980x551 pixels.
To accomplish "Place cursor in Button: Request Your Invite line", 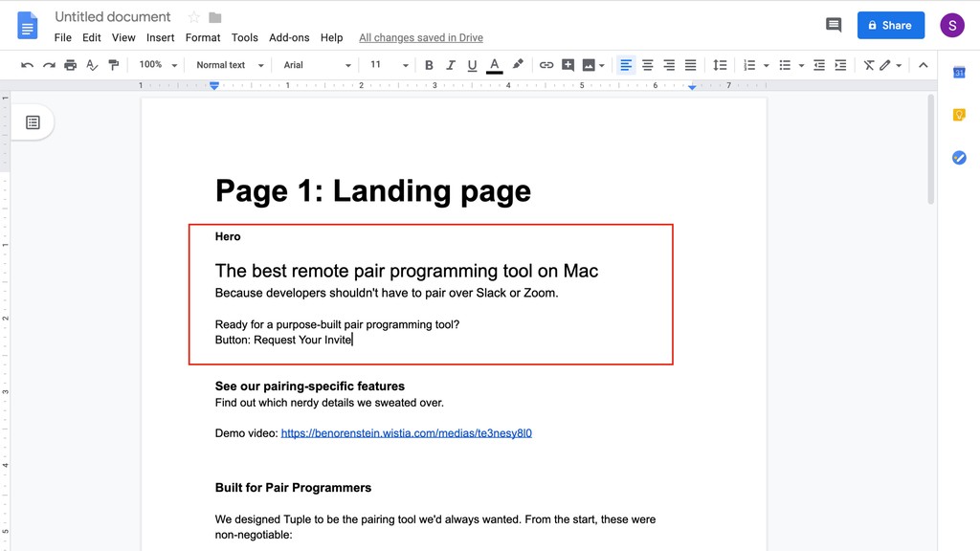I will coord(283,340).
